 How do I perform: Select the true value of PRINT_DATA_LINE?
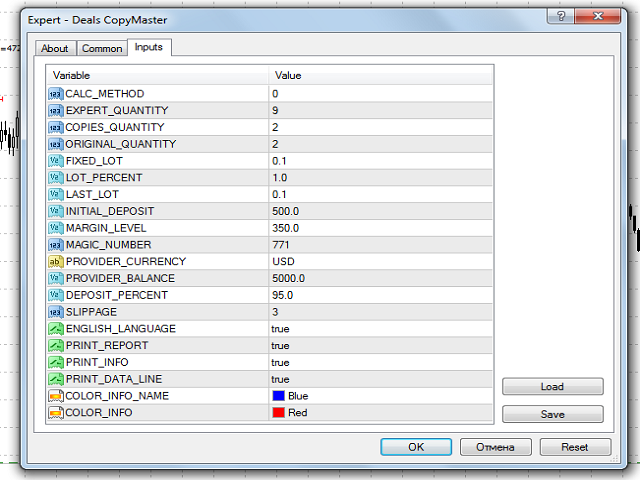click(280, 379)
